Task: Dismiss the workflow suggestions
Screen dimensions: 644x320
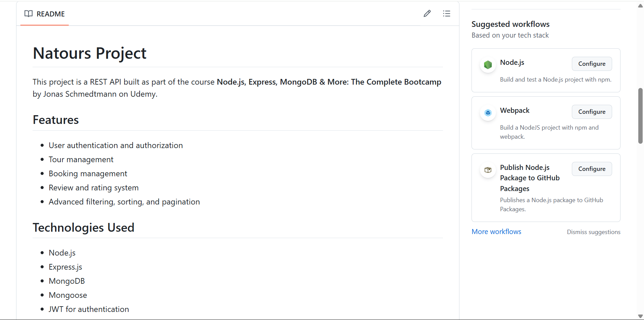Action: coord(593,232)
